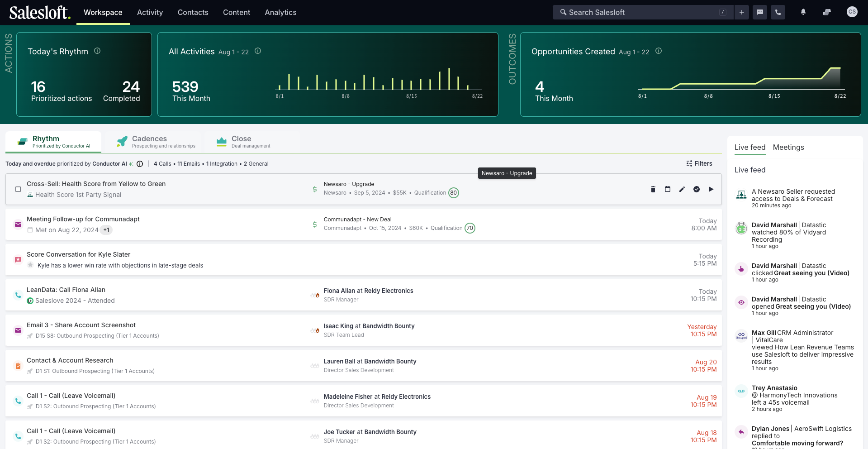Select the Meetings tab

[788, 148]
